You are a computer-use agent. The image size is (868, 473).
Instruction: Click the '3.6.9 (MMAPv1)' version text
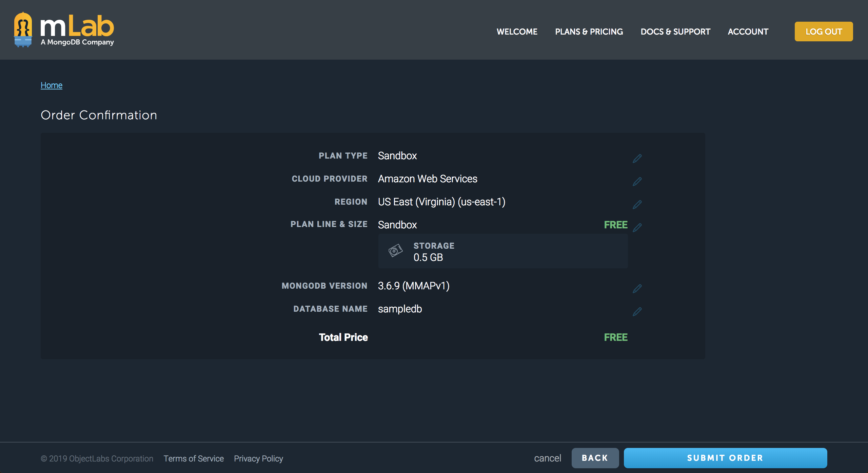pyautogui.click(x=414, y=286)
